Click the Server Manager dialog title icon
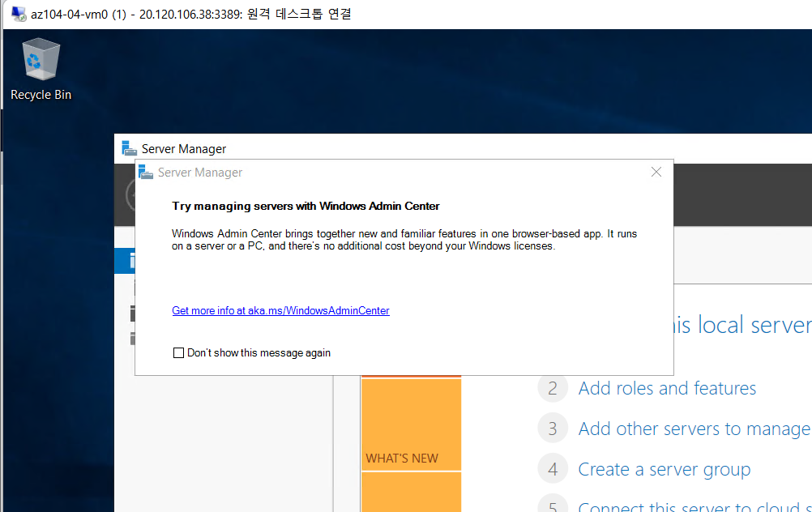The image size is (812, 512). 146,173
